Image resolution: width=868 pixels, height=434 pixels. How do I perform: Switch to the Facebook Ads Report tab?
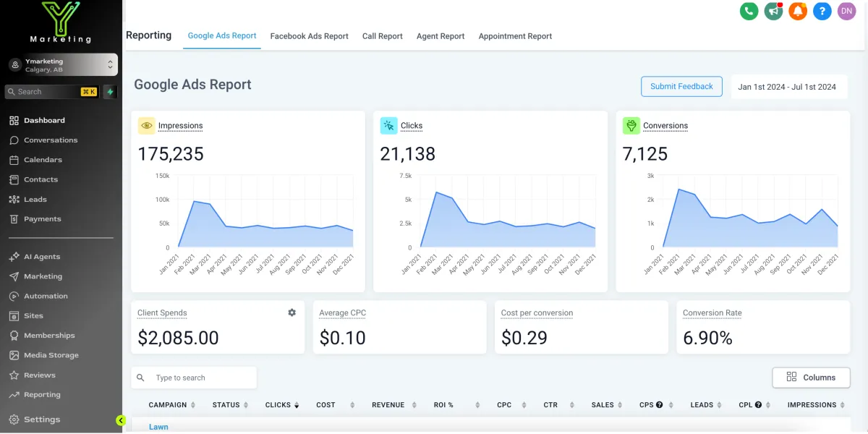point(309,36)
